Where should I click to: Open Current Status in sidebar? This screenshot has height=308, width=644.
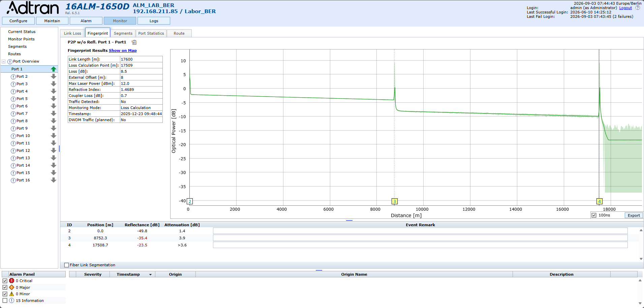[x=22, y=32]
